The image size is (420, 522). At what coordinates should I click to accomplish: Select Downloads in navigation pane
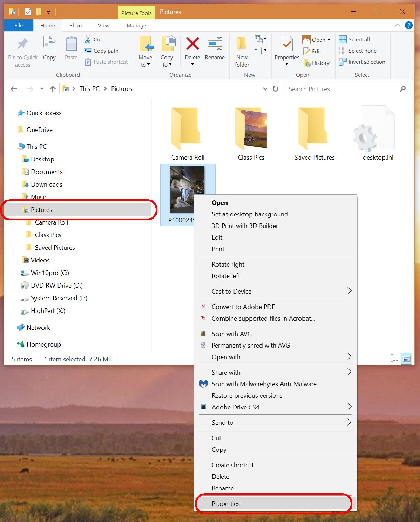point(46,185)
